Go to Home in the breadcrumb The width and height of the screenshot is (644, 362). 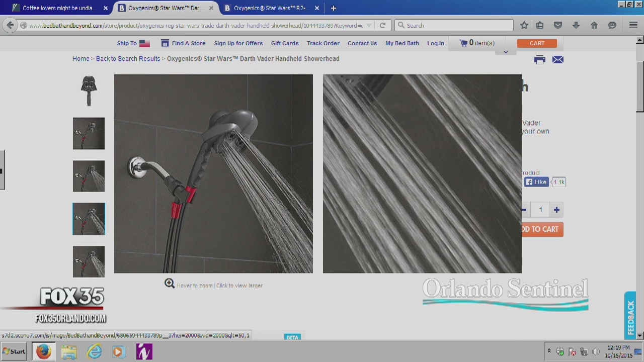[x=80, y=59]
